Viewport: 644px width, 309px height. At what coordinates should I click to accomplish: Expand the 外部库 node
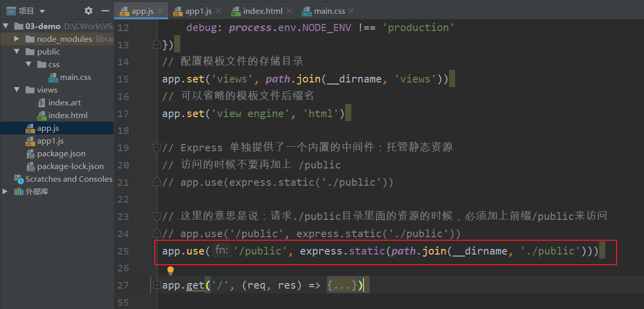(x=6, y=191)
